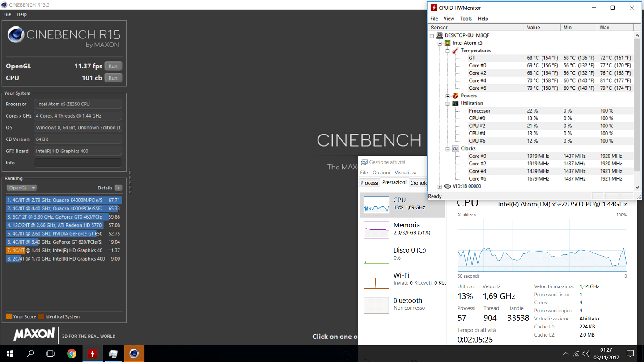The image size is (644, 362).
Task: Open the OpenGL ranking dropdown
Action: [x=21, y=188]
